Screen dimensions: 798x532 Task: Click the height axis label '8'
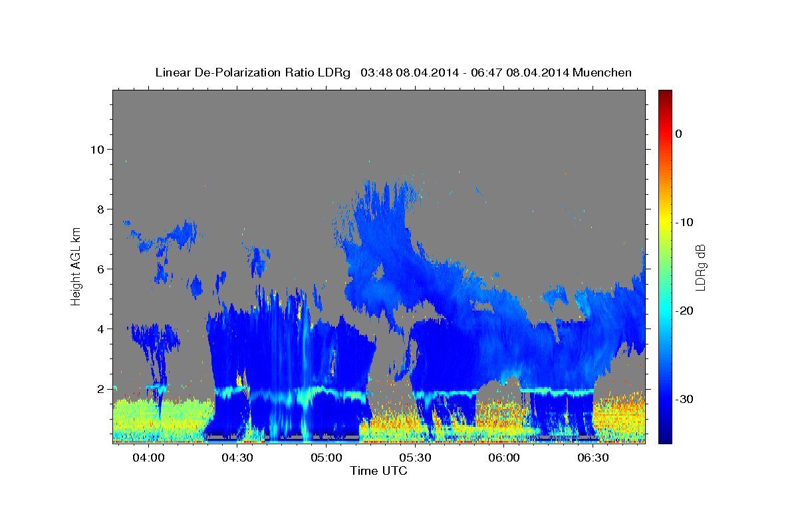point(100,209)
